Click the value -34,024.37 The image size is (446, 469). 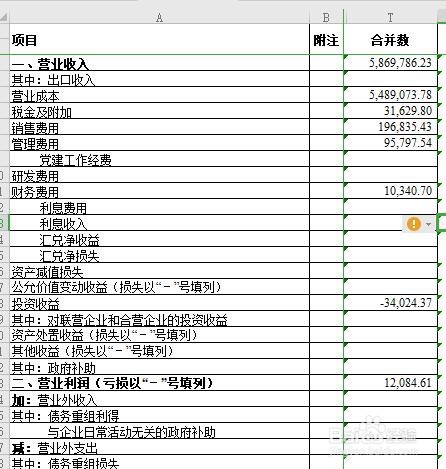(406, 303)
